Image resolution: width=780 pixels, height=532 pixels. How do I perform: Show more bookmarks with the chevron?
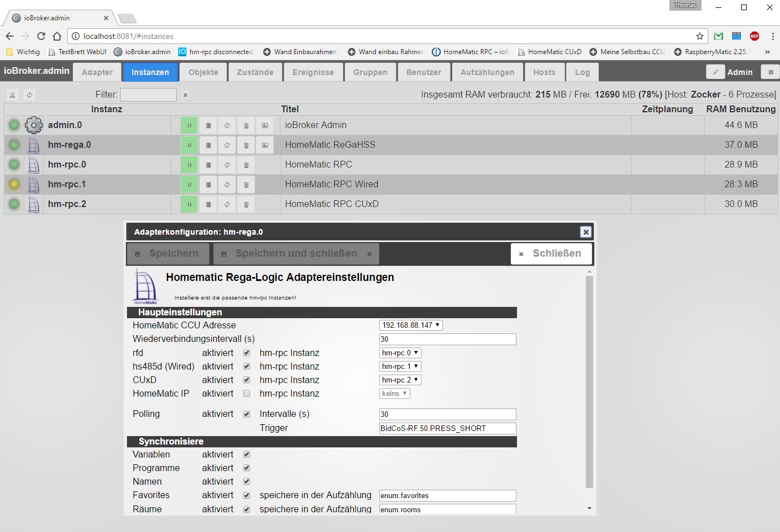[768, 52]
